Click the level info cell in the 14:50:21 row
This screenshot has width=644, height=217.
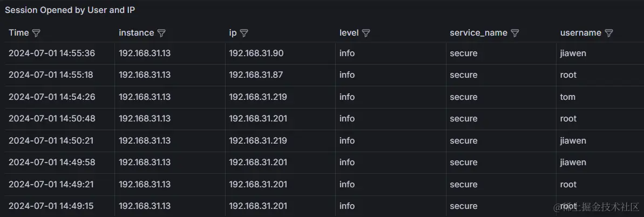(x=347, y=141)
